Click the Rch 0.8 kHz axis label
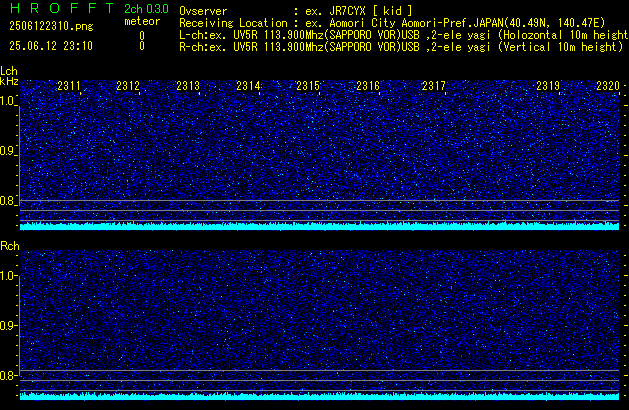The image size is (629, 410). coord(7,375)
